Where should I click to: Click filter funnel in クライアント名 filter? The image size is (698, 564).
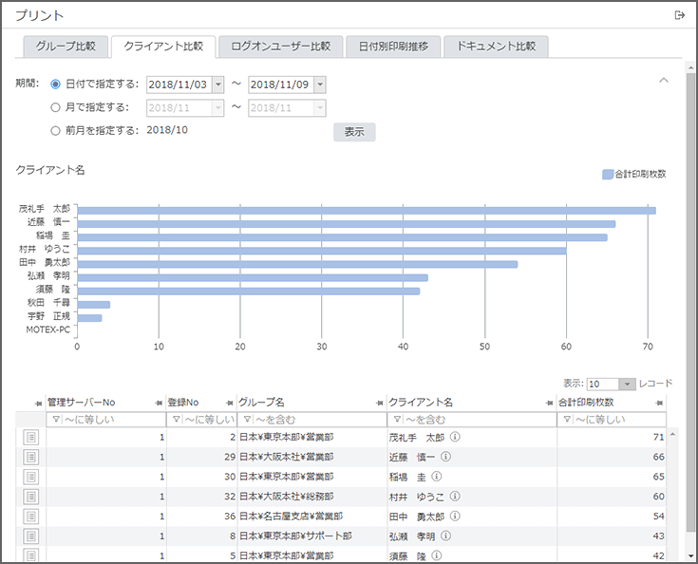(x=397, y=419)
